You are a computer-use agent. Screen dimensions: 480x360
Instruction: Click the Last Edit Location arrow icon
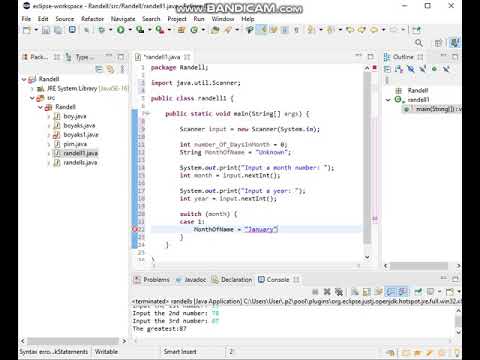pos(350,30)
